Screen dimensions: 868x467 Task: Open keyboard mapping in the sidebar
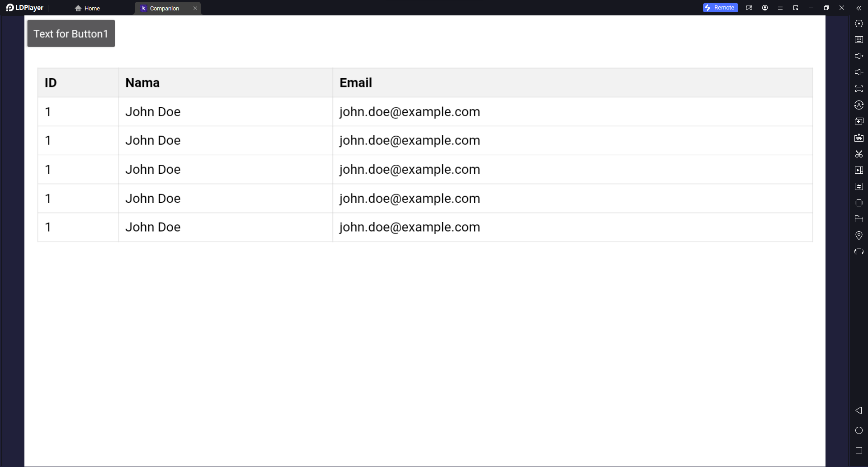859,40
